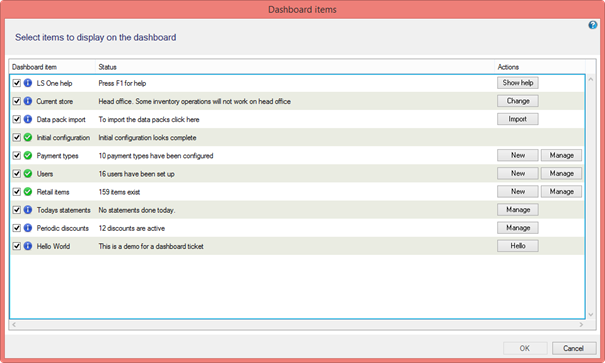Viewport: 605px width, 363px height.
Task: Toggle the Todays statements checkbox
Action: 17,209
